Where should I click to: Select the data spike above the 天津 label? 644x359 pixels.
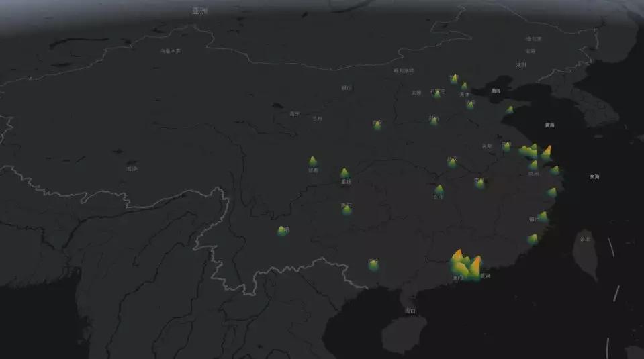coord(464,86)
